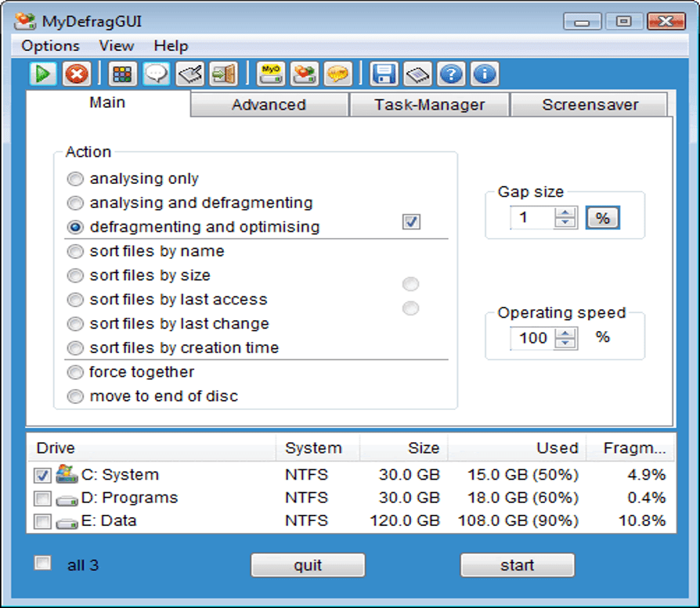The height and width of the screenshot is (608, 700).
Task: Check the D: Programs drive checkbox
Action: (x=43, y=498)
